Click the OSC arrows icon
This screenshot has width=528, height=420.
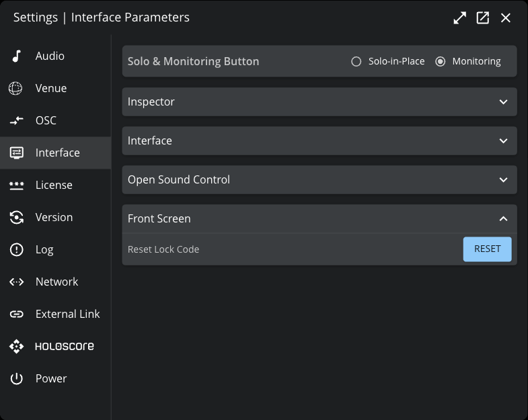click(16, 121)
